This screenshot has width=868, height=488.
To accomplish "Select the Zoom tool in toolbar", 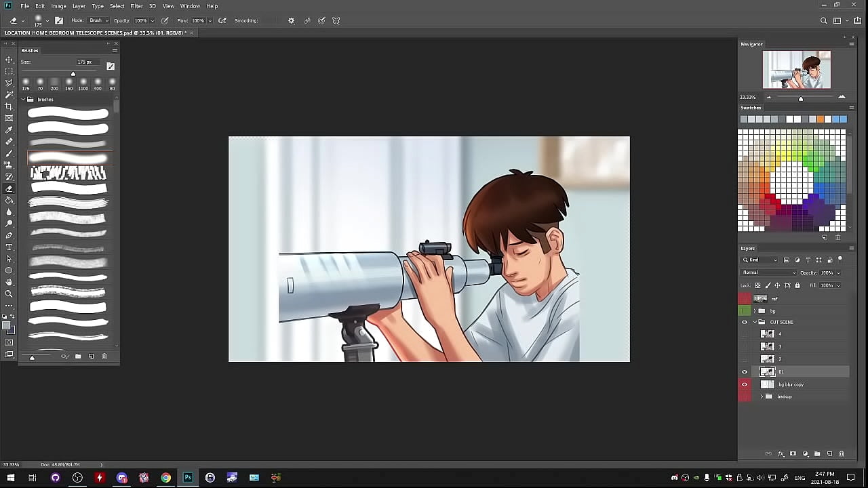I will (x=9, y=293).
